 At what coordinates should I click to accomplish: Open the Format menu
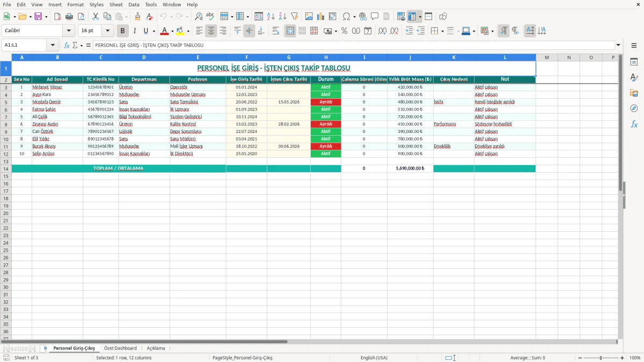click(x=76, y=4)
